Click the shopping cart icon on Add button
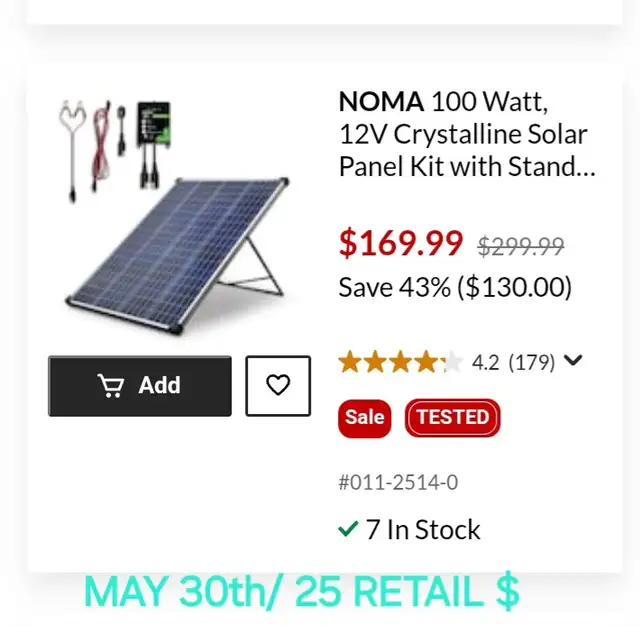 tap(111, 386)
